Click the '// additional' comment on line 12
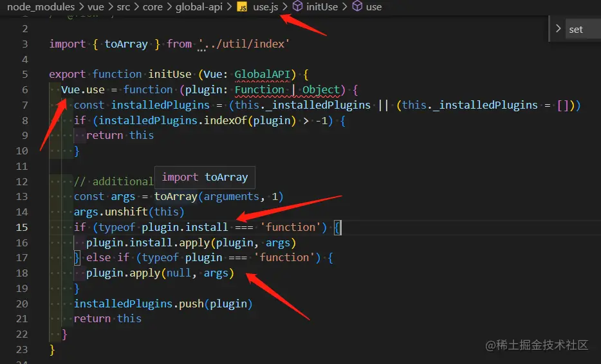This screenshot has height=364, width=601. coord(113,181)
